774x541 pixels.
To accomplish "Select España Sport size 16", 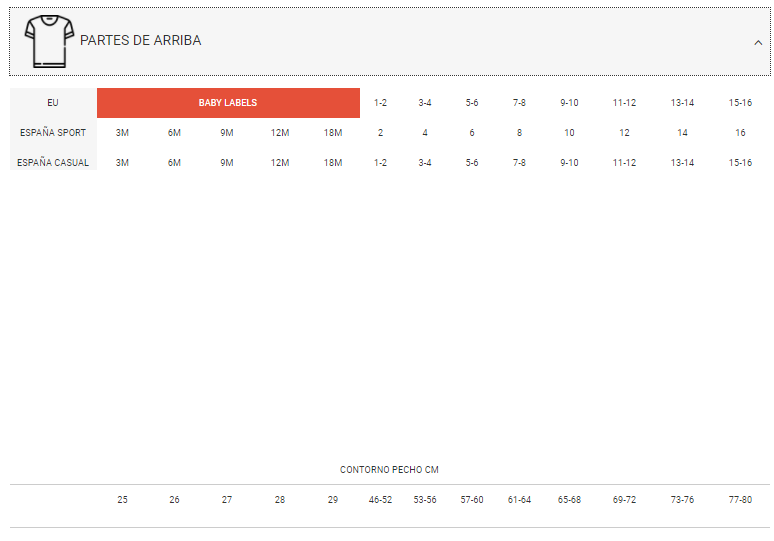I will click(740, 133).
